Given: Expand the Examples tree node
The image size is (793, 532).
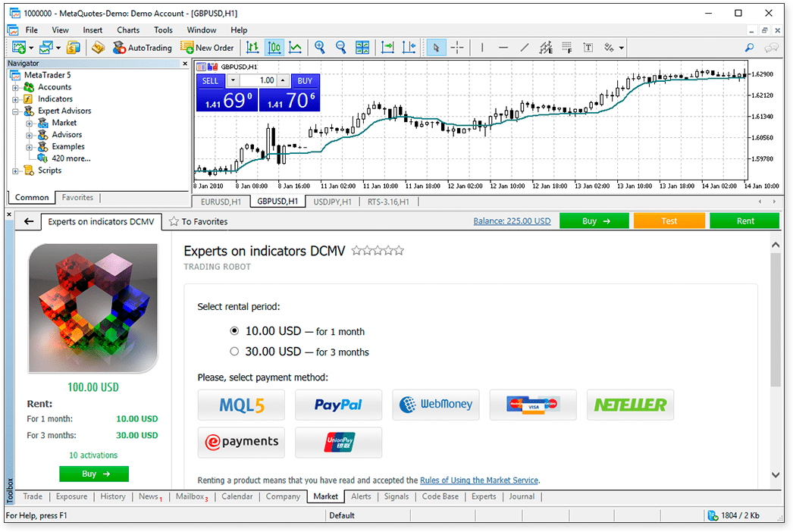Looking at the screenshot, I should click(x=30, y=147).
